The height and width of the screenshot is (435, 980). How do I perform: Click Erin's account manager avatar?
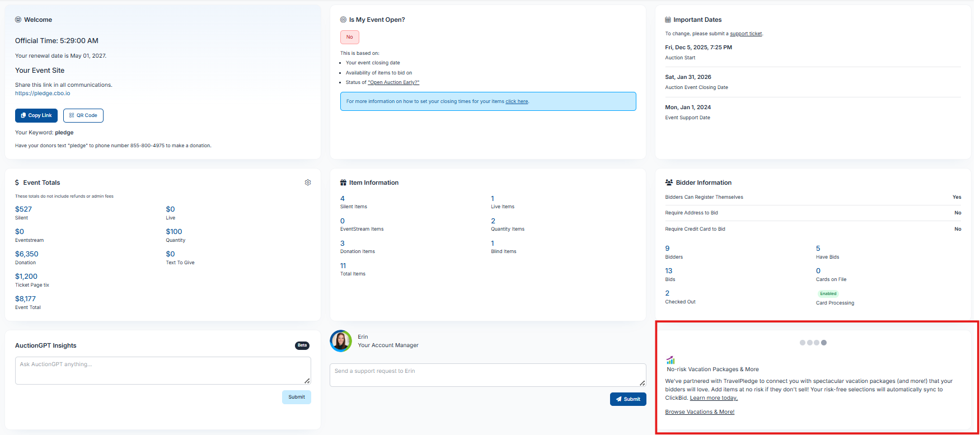coord(341,341)
